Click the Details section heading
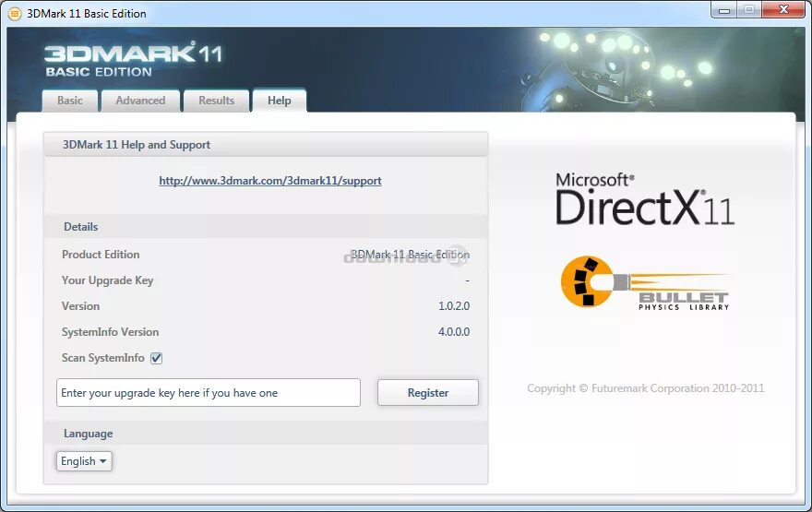The image size is (812, 512). 81,227
